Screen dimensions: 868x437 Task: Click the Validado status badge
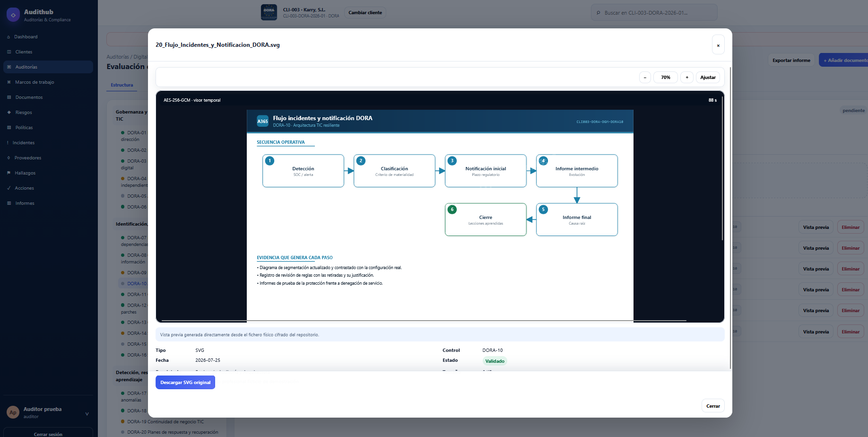point(495,361)
